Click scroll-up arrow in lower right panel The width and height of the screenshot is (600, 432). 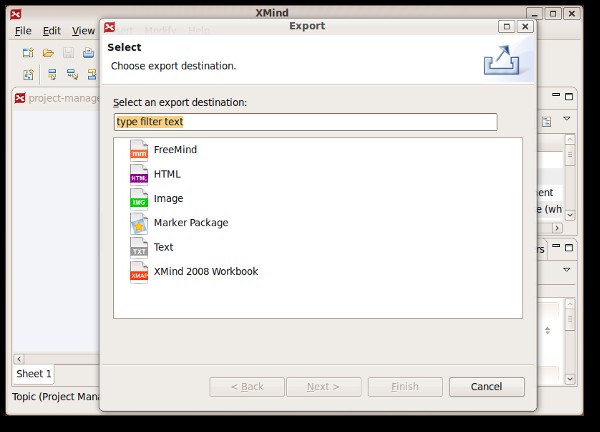(570, 304)
